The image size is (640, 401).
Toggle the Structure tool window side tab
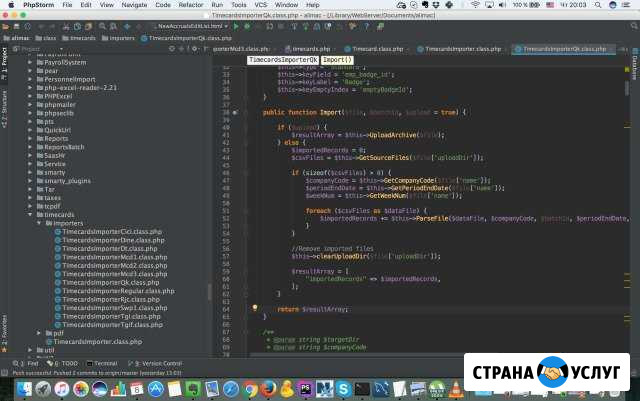(x=4, y=109)
